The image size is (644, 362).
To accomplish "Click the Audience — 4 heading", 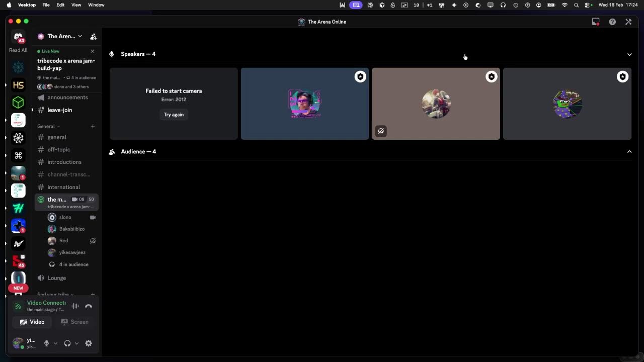I will pos(138,151).
